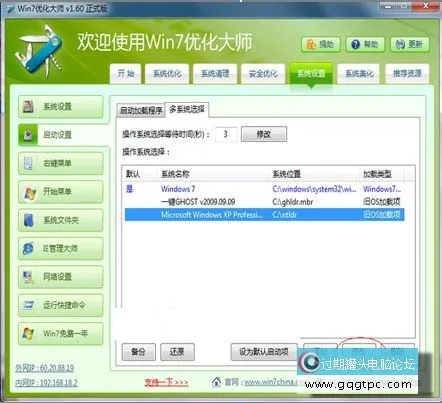
Task: Click the title bar app icon
Action: coord(11,9)
